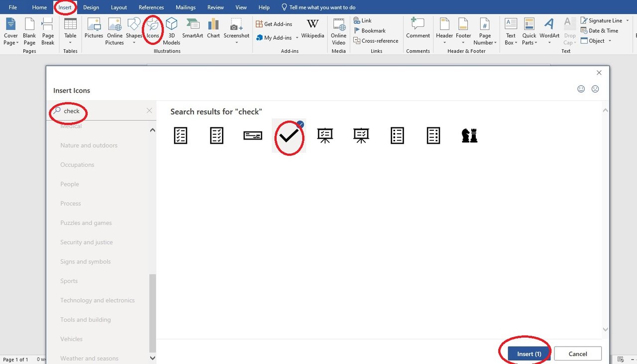Select the first checklist icon result
The height and width of the screenshot is (364, 637).
[181, 135]
